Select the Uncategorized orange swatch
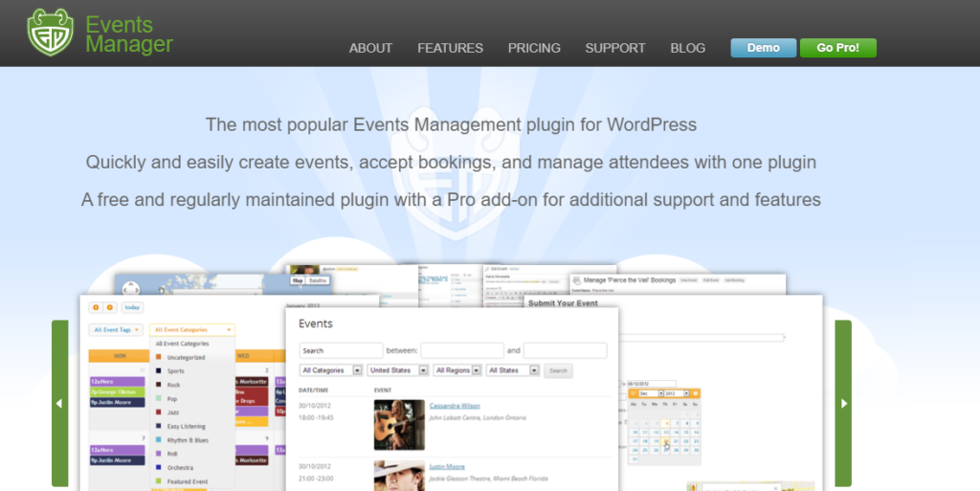This screenshot has height=491, width=980. pyautogui.click(x=158, y=357)
